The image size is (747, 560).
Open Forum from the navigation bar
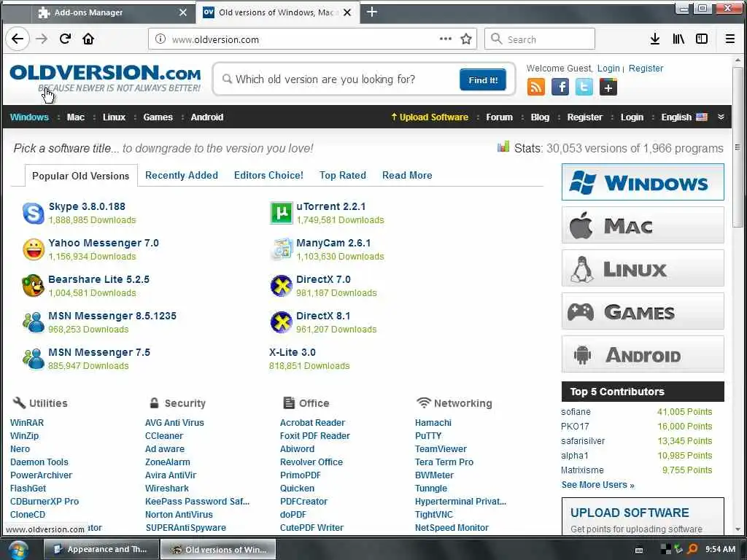point(499,117)
